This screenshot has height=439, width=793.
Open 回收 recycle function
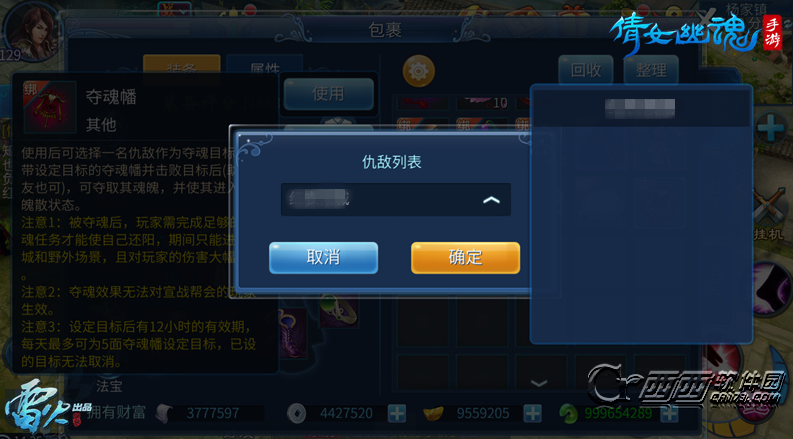click(x=586, y=70)
